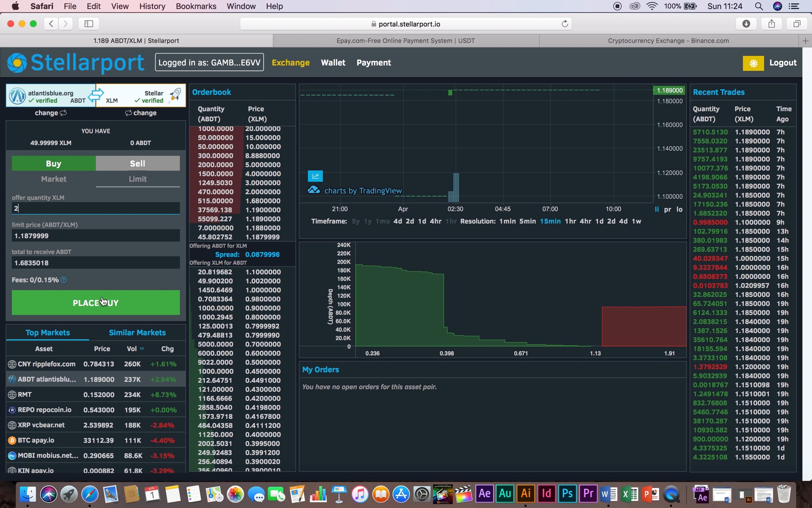
Task: Open the Similar Markets tab
Action: tap(137, 333)
